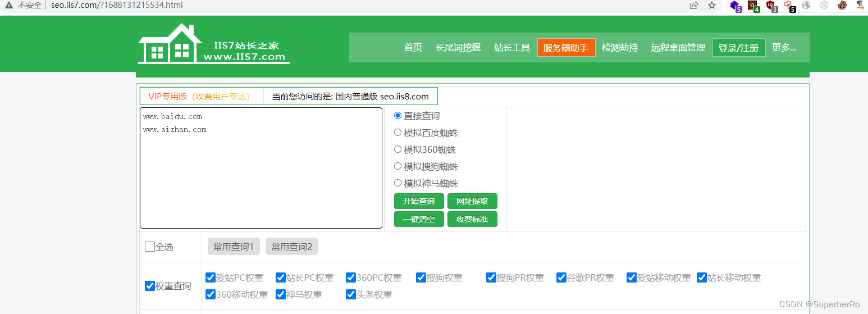868x314 pixels.
Task: Open the purple extension with badge 5
Action: pyautogui.click(x=735, y=6)
